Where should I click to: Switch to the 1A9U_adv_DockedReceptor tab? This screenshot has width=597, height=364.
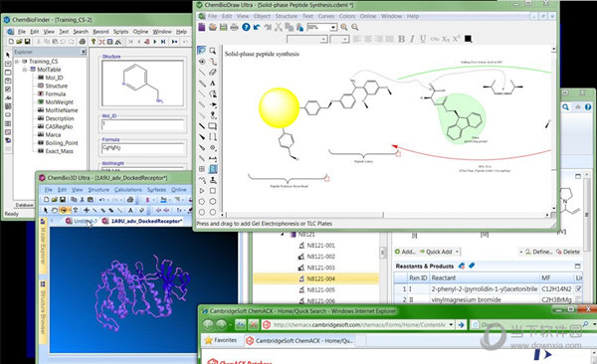click(x=146, y=221)
